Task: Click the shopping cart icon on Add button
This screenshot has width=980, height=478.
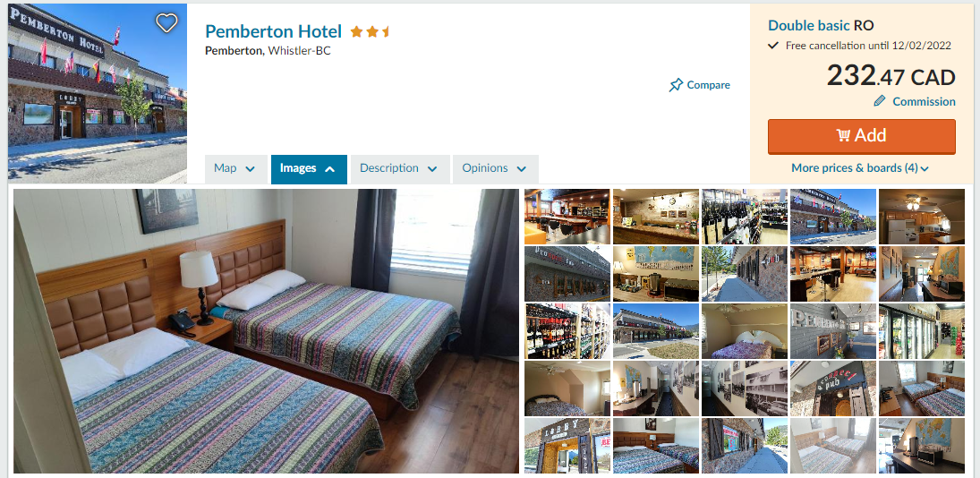Action: pos(843,135)
